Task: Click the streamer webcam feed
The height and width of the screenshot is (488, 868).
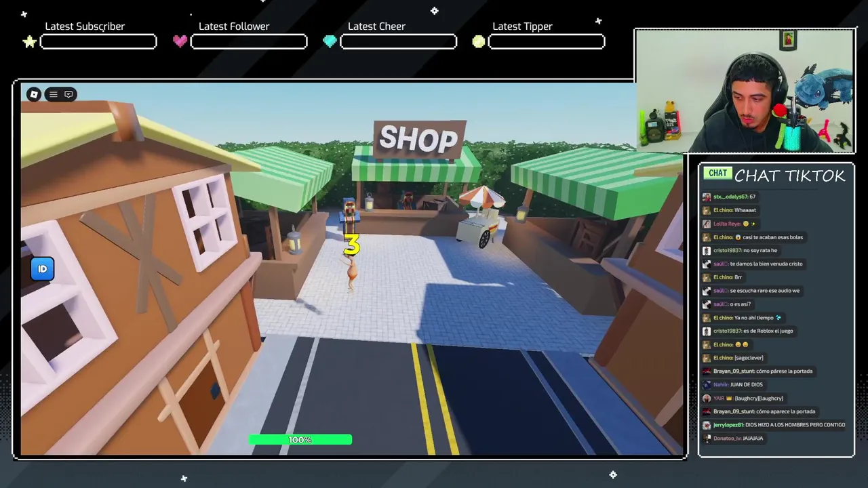Action: [x=744, y=91]
